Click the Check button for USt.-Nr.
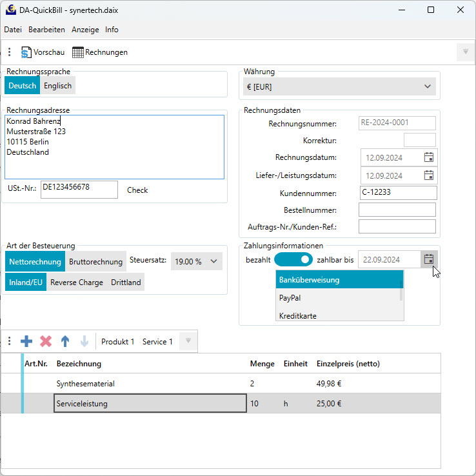Image resolution: width=476 pixels, height=476 pixels. [137, 190]
